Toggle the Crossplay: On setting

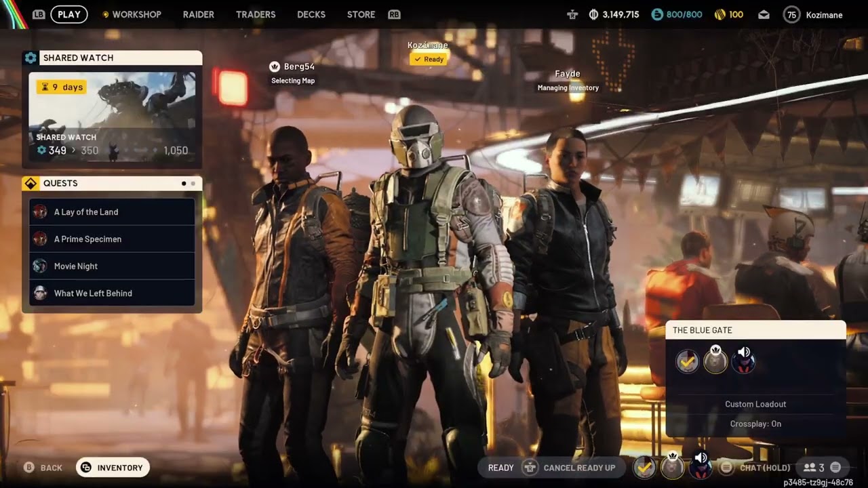(x=755, y=424)
